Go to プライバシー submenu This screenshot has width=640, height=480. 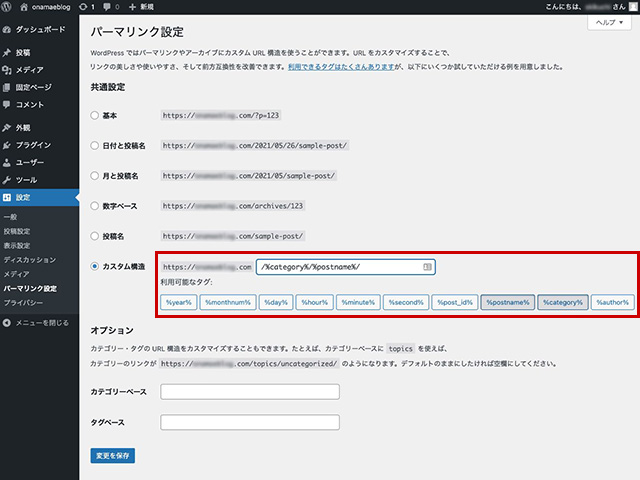23,303
